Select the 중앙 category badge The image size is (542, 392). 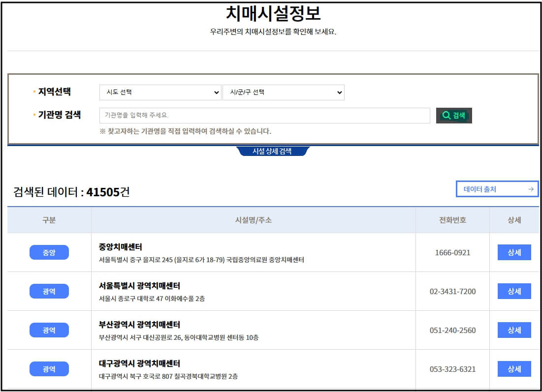(49, 252)
